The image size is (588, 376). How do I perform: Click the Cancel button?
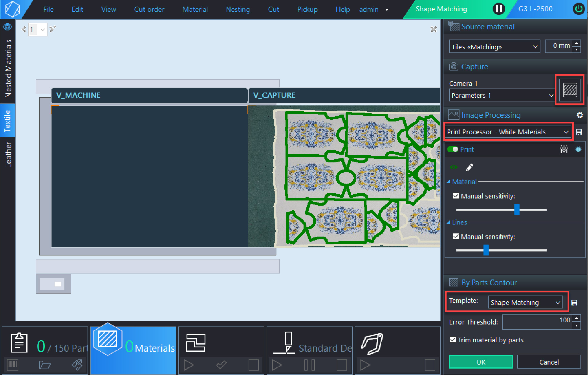pos(549,362)
